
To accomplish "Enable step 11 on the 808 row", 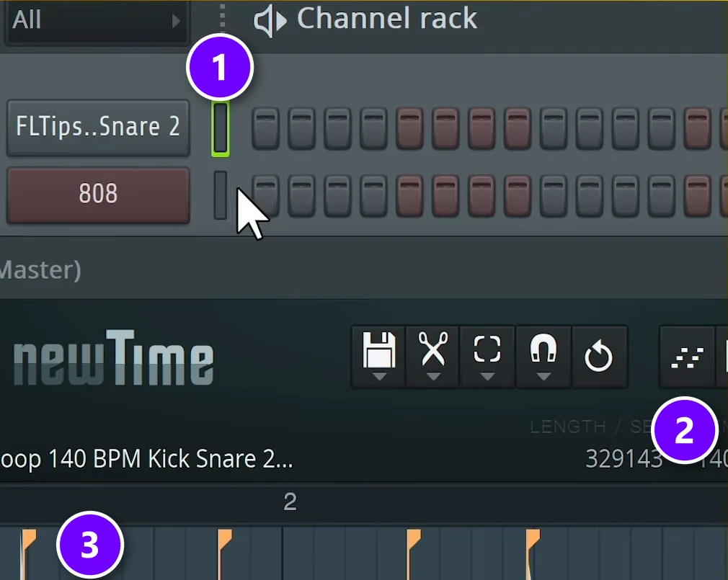I will coord(626,196).
